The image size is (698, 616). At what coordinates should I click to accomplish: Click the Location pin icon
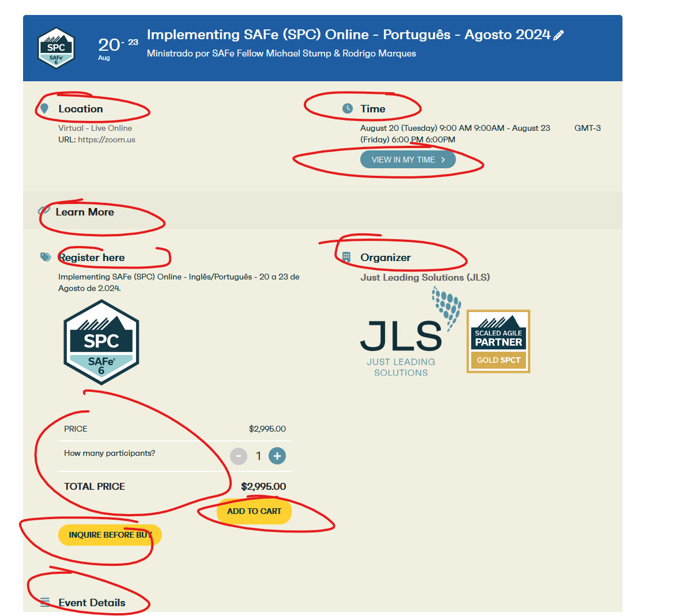[x=44, y=109]
